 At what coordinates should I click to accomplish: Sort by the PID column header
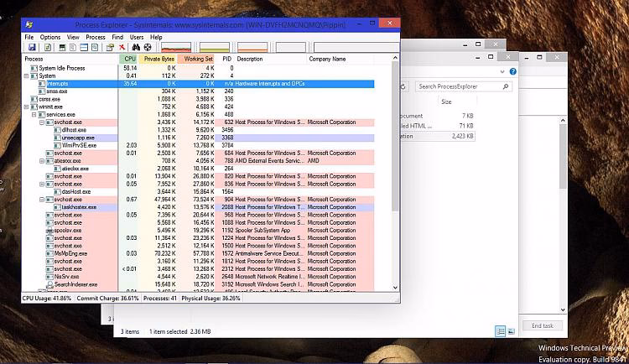point(226,59)
